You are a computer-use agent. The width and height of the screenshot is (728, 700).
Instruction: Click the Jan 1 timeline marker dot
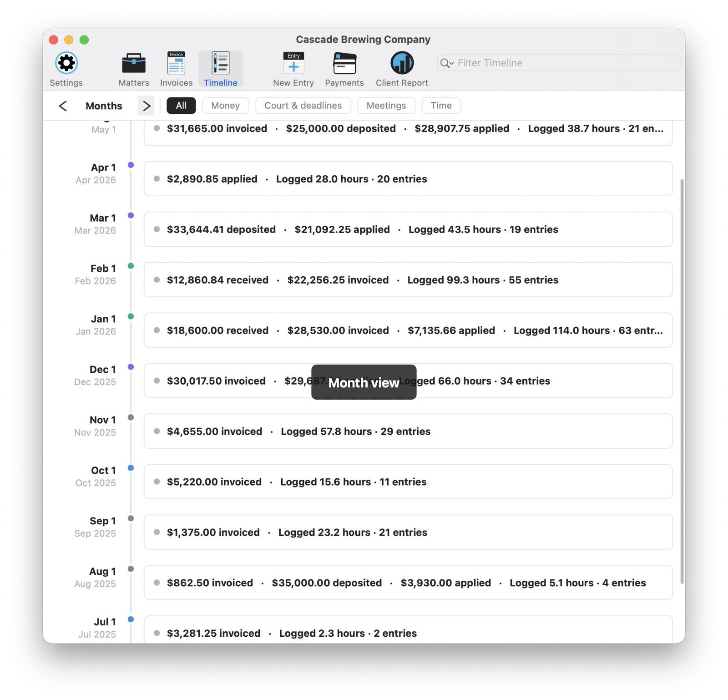[x=131, y=317]
